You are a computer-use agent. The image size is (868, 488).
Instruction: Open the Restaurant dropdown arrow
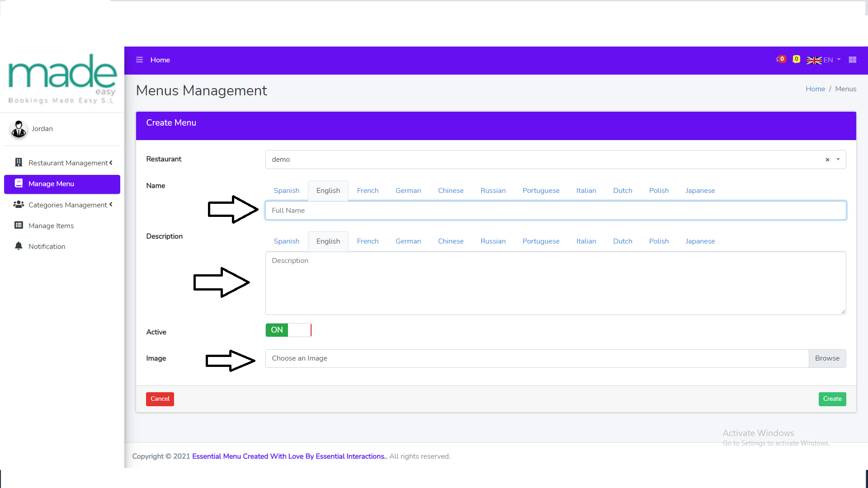coord(838,160)
